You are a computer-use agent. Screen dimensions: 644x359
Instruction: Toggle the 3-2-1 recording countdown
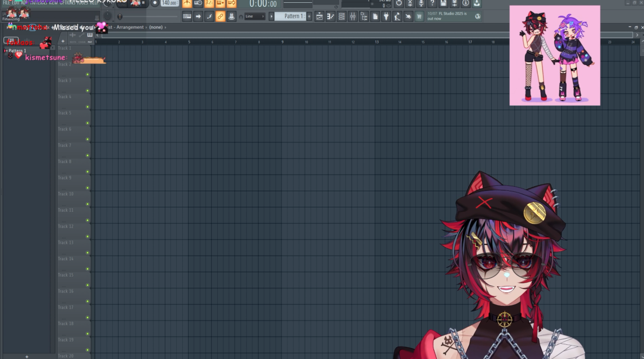pos(209,3)
